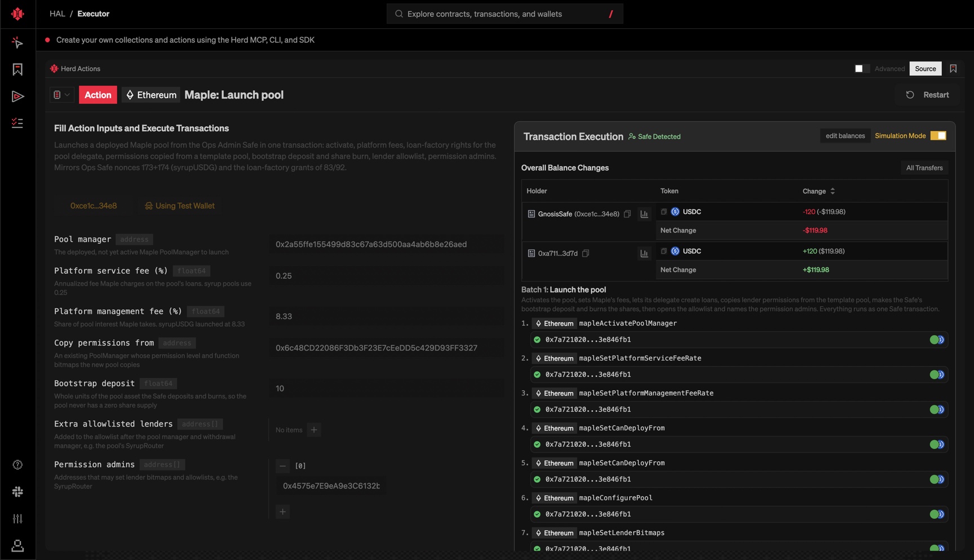The height and width of the screenshot is (560, 974).
Task: Select the Ethereum network tag in the header
Action: pos(151,95)
